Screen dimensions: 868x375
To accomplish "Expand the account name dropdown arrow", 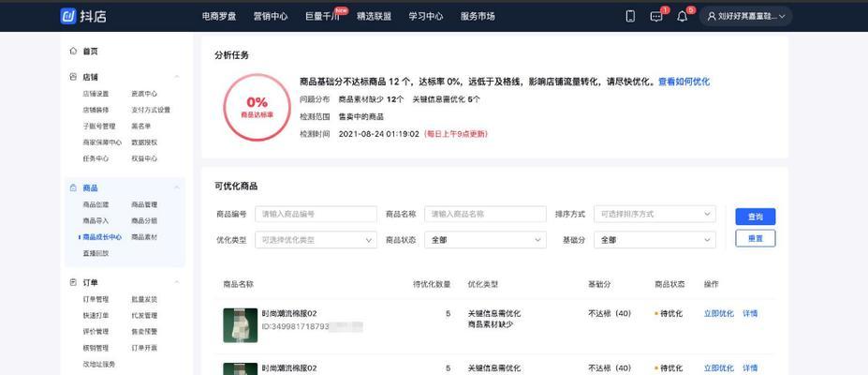I will (782, 17).
